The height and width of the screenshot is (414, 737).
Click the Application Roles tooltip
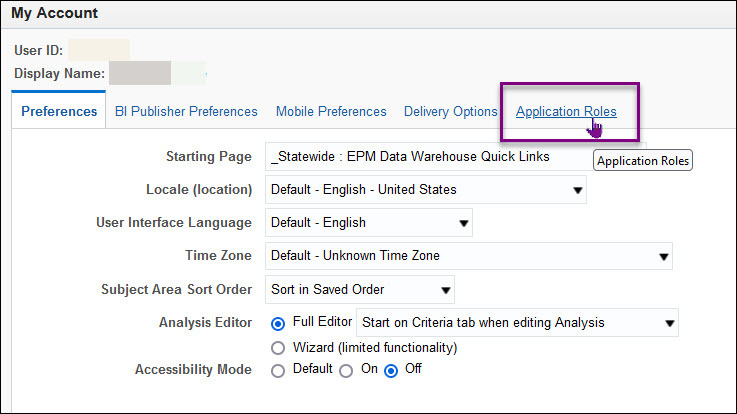tap(642, 160)
